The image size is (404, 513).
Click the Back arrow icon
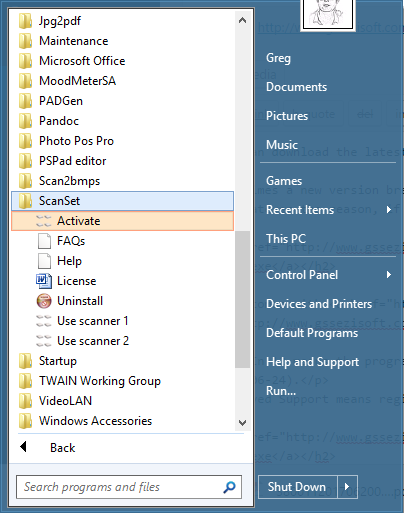23,447
